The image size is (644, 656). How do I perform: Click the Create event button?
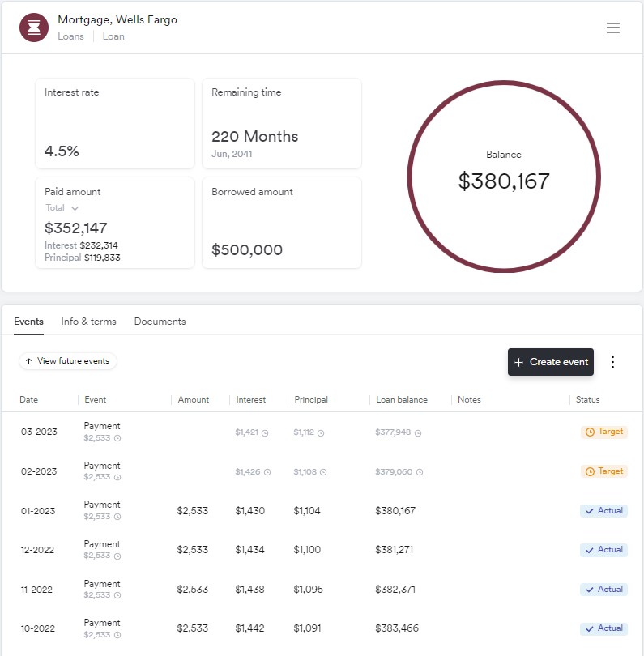551,362
